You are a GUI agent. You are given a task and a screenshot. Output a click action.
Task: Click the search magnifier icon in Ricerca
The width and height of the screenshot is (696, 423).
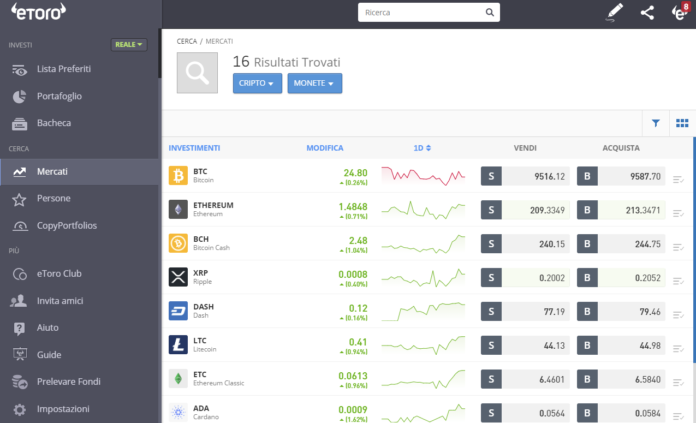[489, 12]
